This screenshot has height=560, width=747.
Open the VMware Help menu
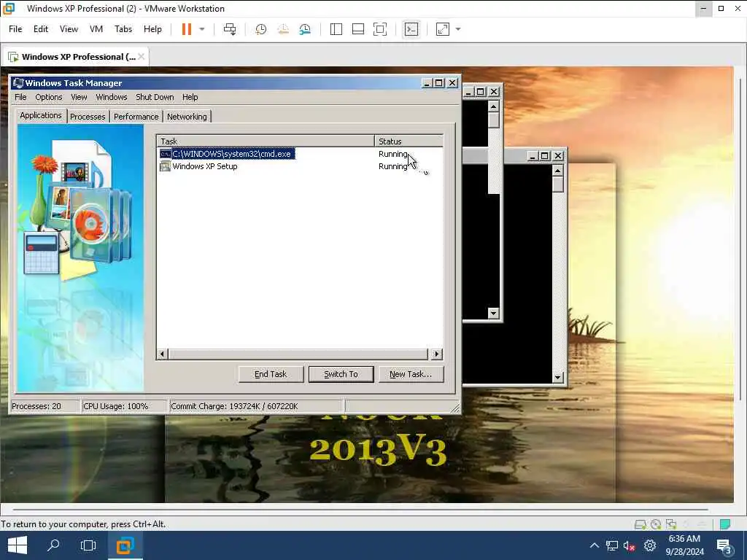152,29
